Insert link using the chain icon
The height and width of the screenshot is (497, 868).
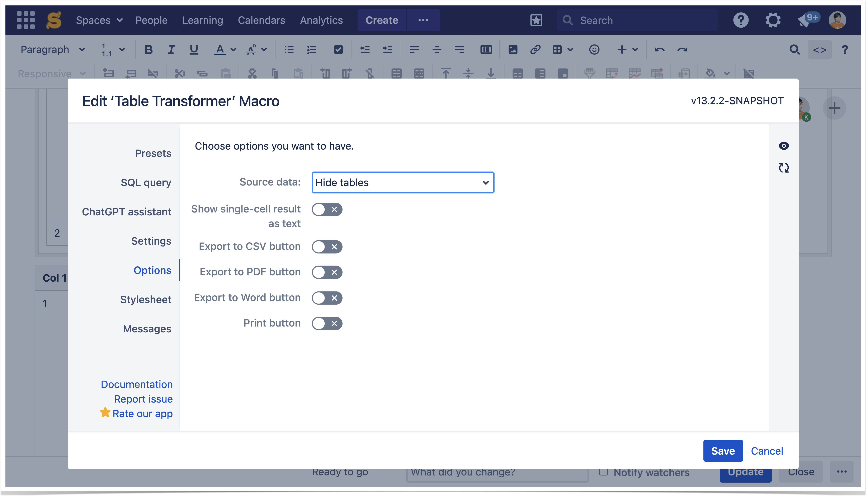(x=535, y=50)
